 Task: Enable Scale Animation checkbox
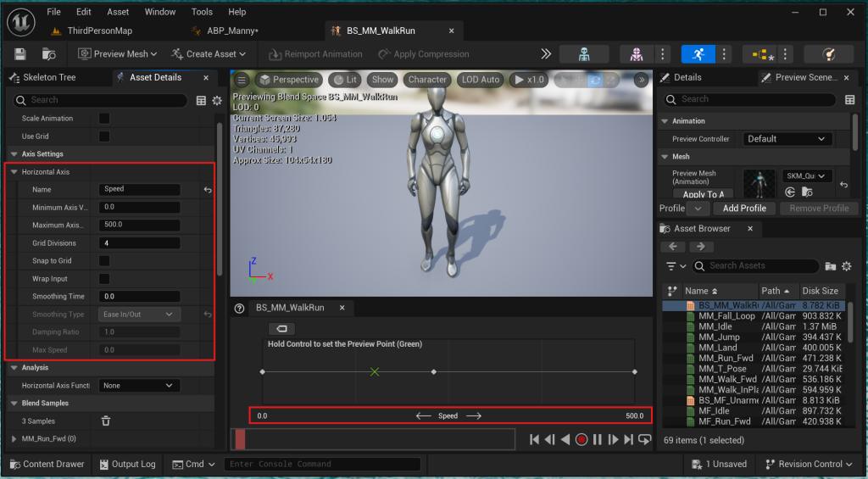104,119
